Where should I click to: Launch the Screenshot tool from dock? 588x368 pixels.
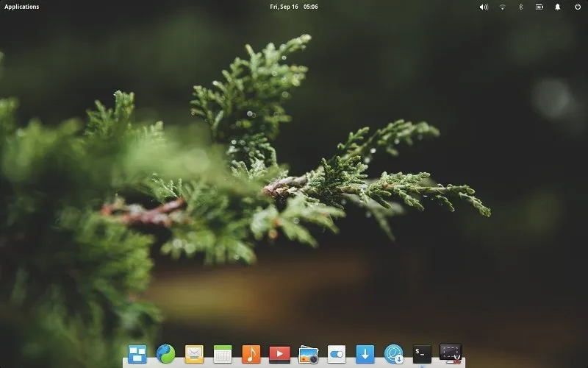tap(451, 353)
